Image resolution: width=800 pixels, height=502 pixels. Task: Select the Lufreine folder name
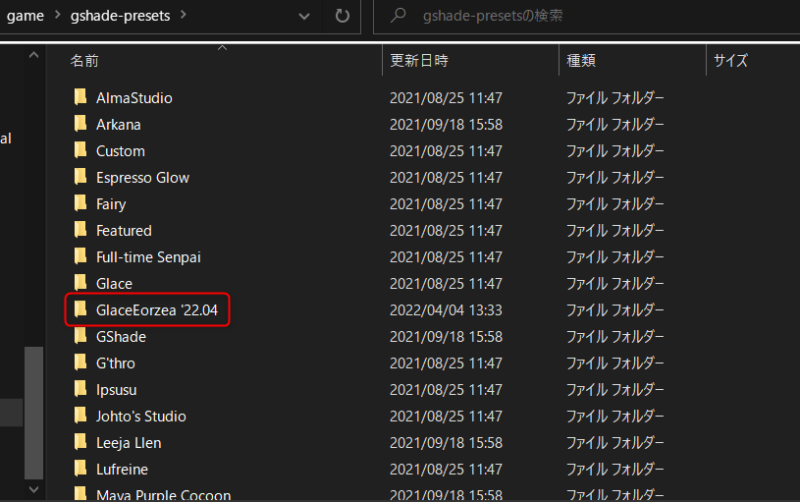[x=122, y=469]
